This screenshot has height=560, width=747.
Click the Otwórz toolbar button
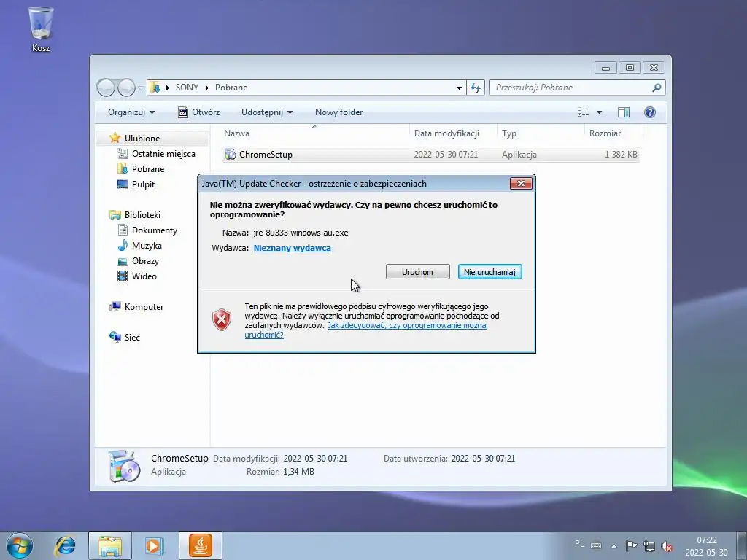pos(198,112)
